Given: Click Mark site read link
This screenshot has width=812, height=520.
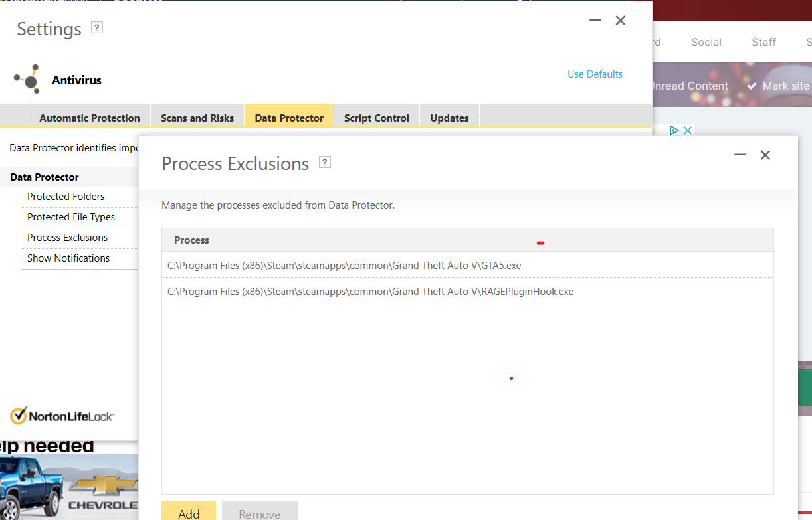Looking at the screenshot, I should pyautogui.click(x=786, y=86).
